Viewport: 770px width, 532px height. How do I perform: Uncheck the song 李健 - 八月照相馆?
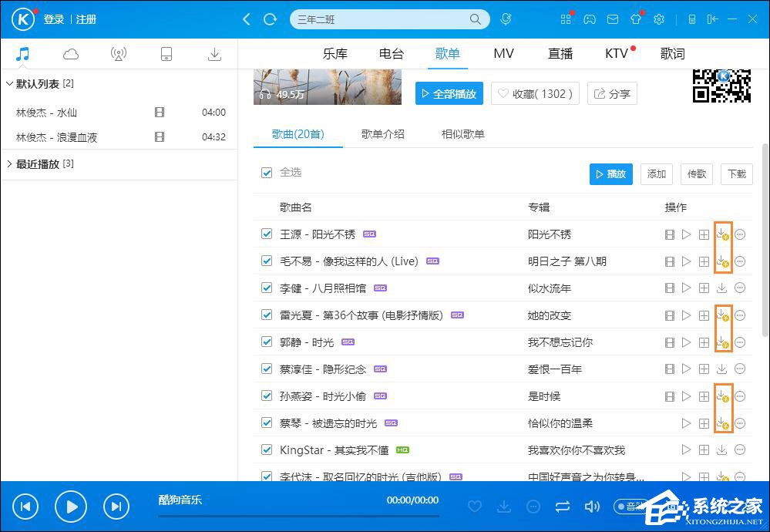point(266,288)
